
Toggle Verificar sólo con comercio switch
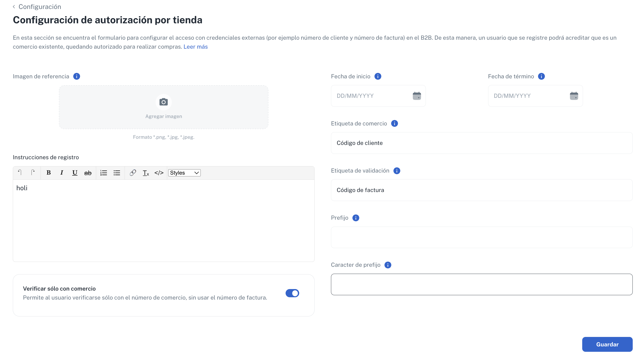pos(292,293)
